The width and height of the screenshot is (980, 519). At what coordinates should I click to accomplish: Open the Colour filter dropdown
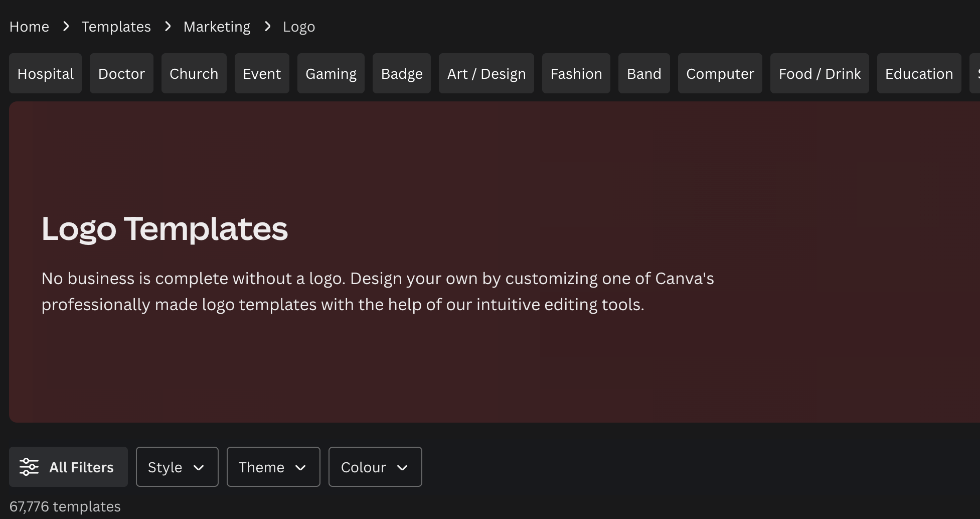(375, 467)
